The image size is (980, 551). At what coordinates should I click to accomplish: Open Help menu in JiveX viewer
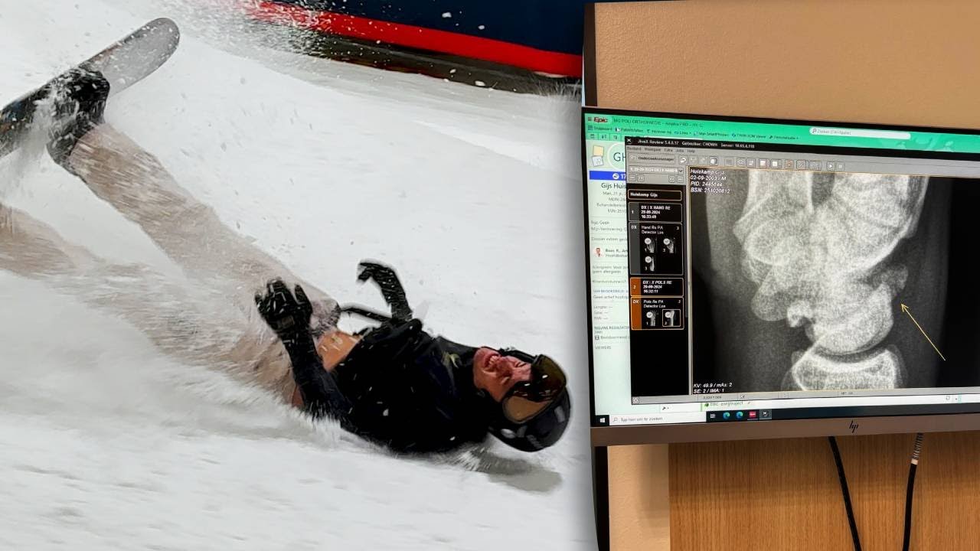(691, 151)
